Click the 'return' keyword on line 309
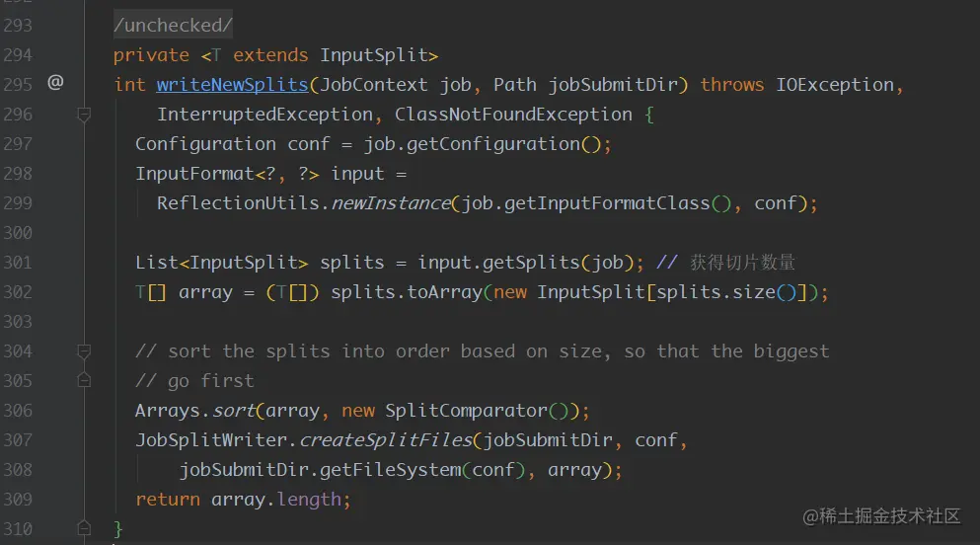The height and width of the screenshot is (545, 980). (168, 500)
